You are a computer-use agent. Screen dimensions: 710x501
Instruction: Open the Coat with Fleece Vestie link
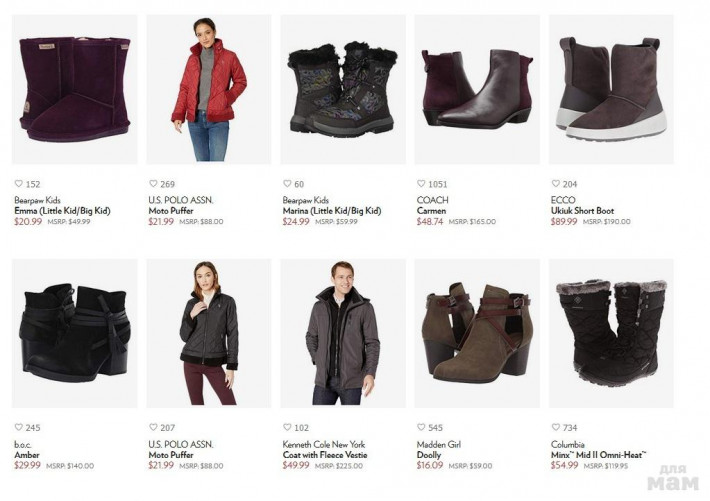pyautogui.click(x=325, y=455)
